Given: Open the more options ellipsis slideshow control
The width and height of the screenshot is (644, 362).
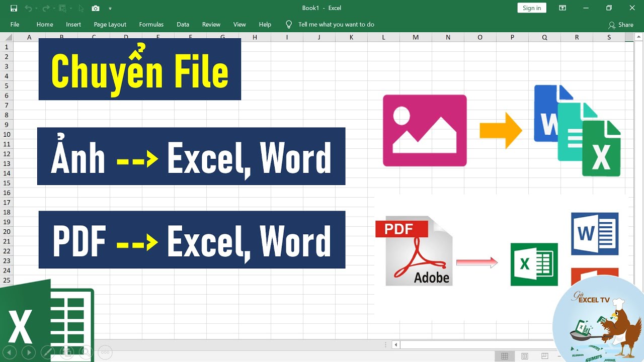Looking at the screenshot, I should point(105,352).
